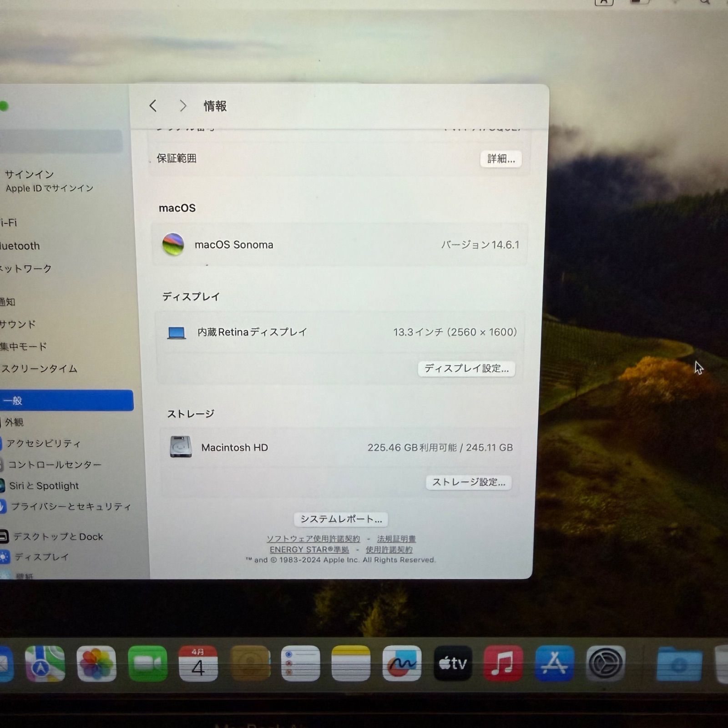This screenshot has height=728, width=728.
Task: Open ソフトウェア使用許諾契約 link
Action: (313, 539)
